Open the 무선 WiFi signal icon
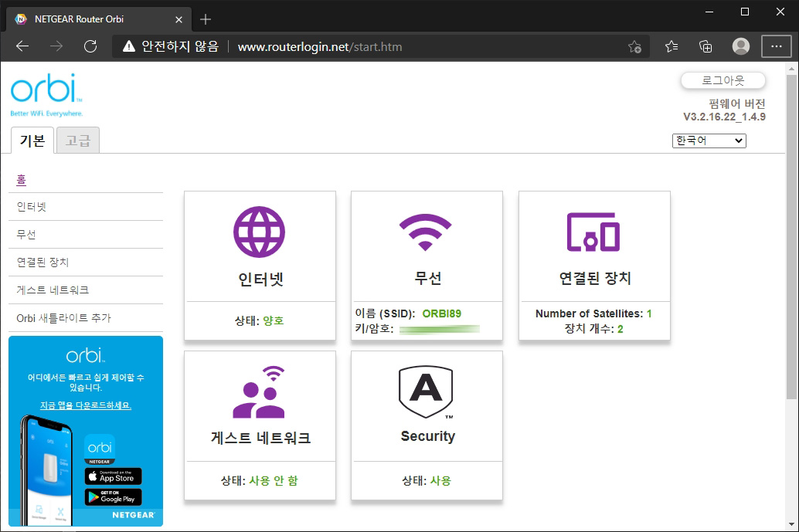Image resolution: width=799 pixels, height=532 pixels. point(426,232)
